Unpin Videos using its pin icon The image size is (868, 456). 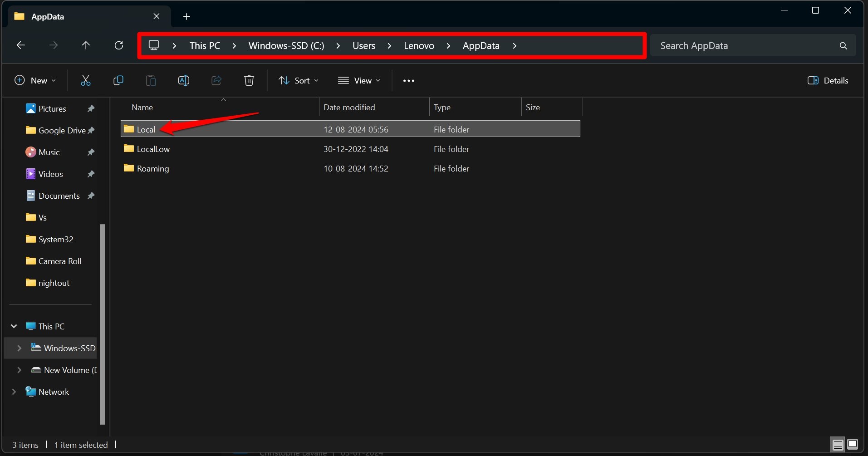[x=91, y=174]
